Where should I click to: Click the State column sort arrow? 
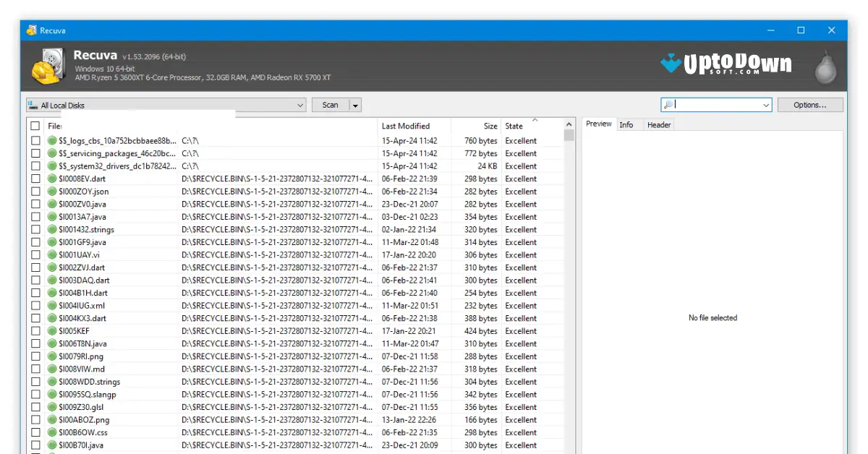pos(534,121)
